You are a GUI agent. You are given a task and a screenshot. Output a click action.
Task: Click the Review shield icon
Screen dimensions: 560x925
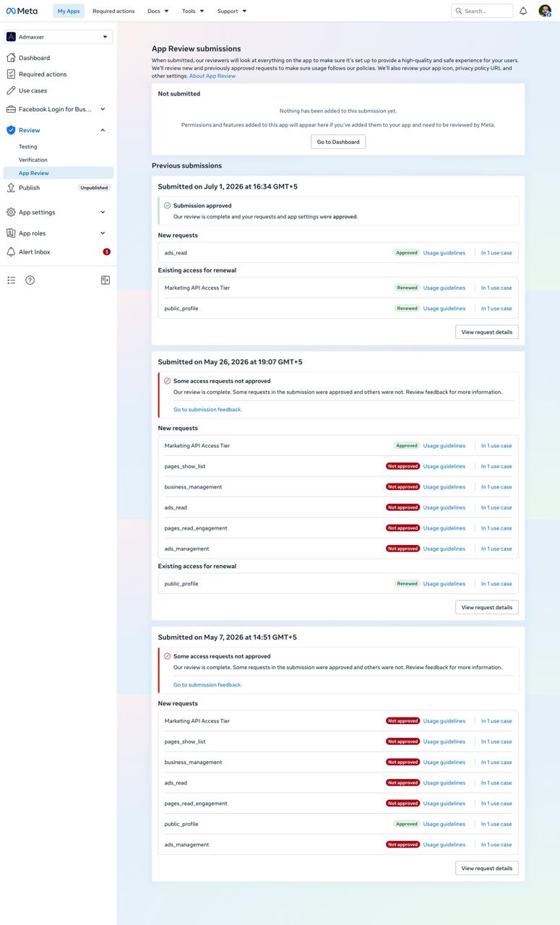[11, 130]
